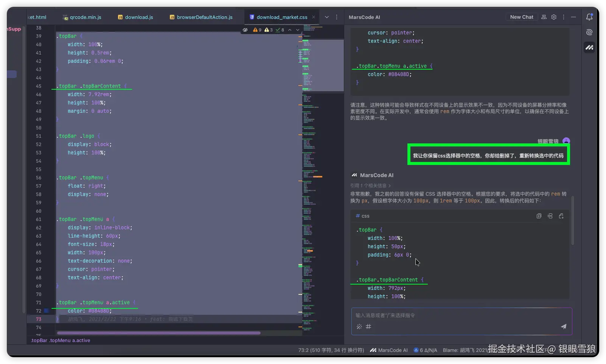The width and height of the screenshot is (606, 364).
Task: Open MarsCode AI settings gear
Action: [554, 17]
